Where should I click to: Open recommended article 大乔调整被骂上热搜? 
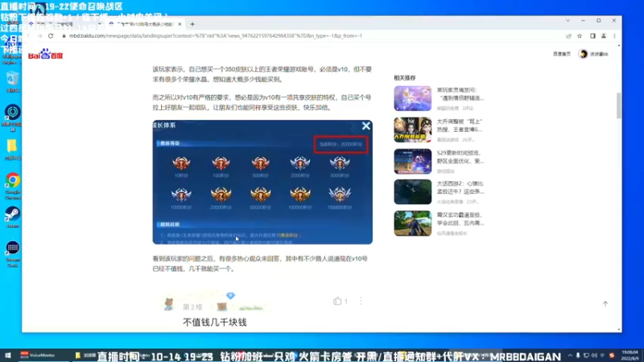coord(459,125)
